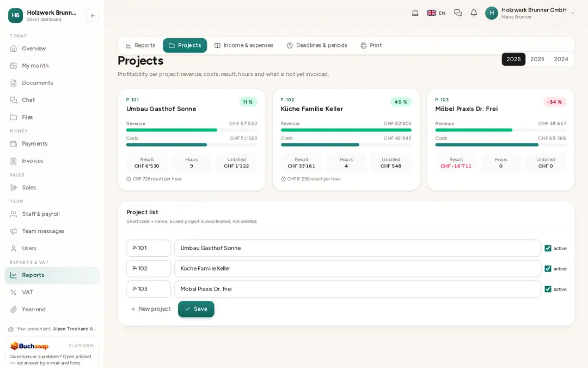
Task: Click the Möbel Praxis Dr. Frei card title
Action: click(x=467, y=109)
